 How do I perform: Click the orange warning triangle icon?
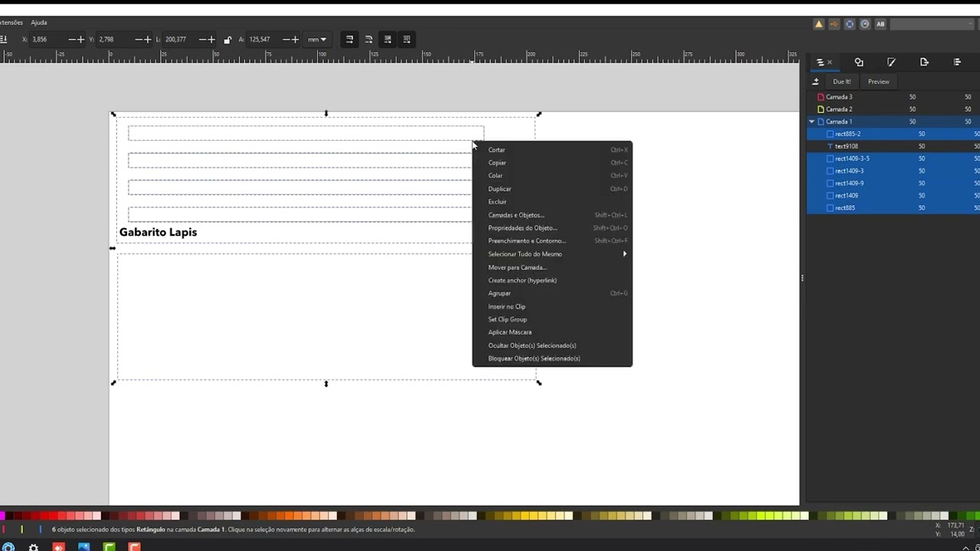818,24
